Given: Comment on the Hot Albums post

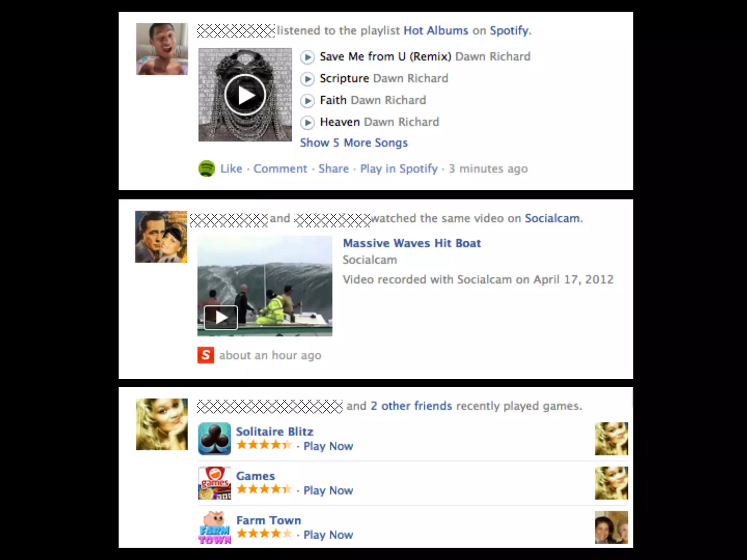Looking at the screenshot, I should [280, 169].
